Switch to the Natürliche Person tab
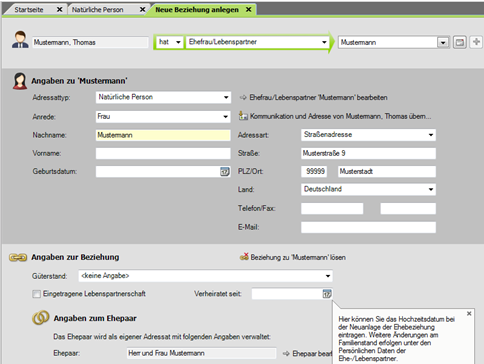Image resolution: width=484 pixels, height=364 pixels. coord(98,10)
